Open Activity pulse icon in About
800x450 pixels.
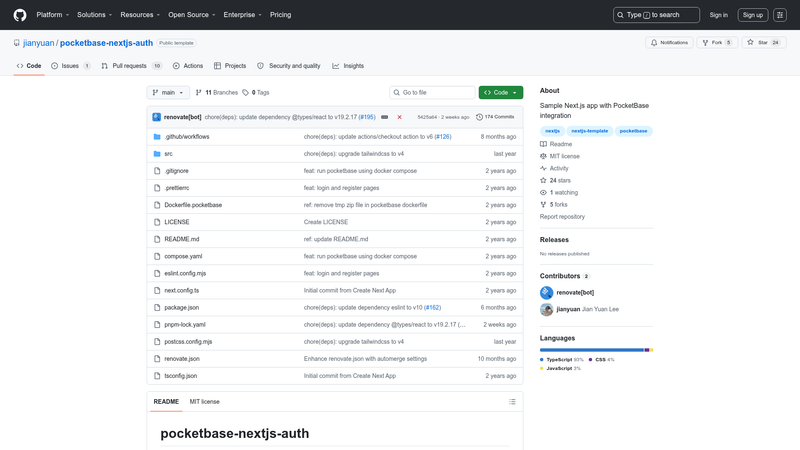click(x=543, y=168)
